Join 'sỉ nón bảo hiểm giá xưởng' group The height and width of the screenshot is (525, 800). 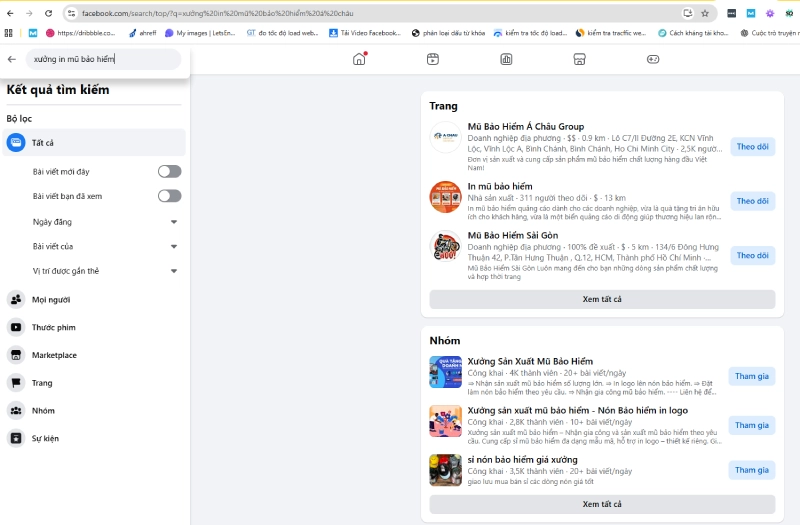coord(752,470)
